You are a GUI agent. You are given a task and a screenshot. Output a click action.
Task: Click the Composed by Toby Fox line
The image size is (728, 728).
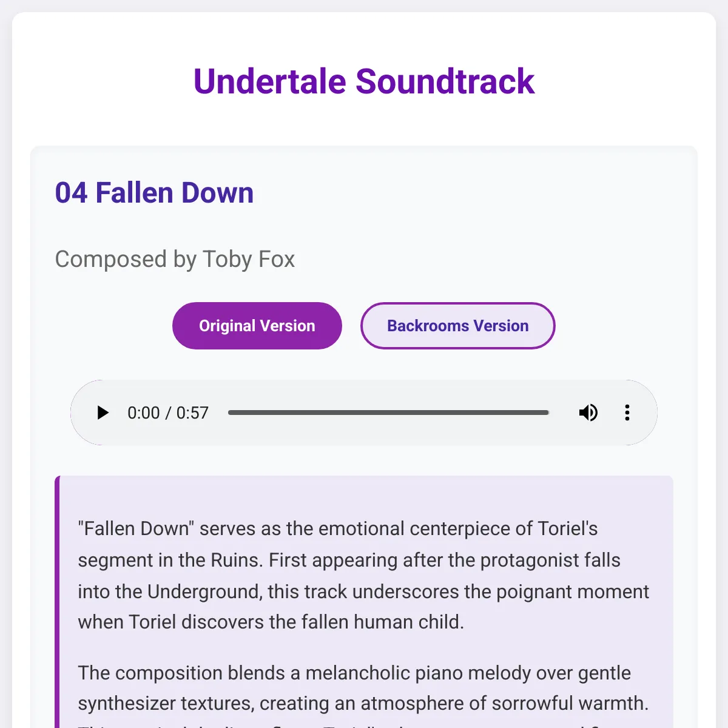pyautogui.click(x=175, y=259)
